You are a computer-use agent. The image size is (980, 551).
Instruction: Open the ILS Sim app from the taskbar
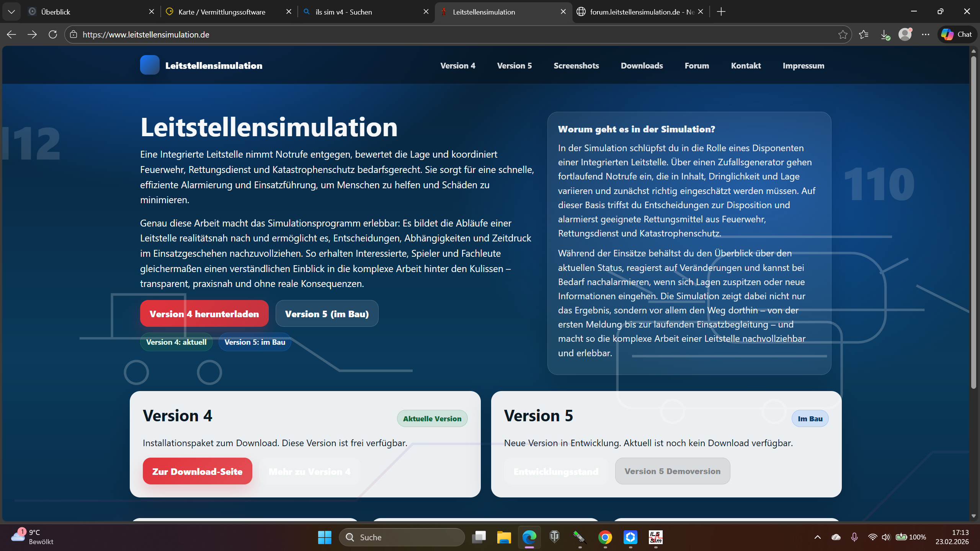656,537
